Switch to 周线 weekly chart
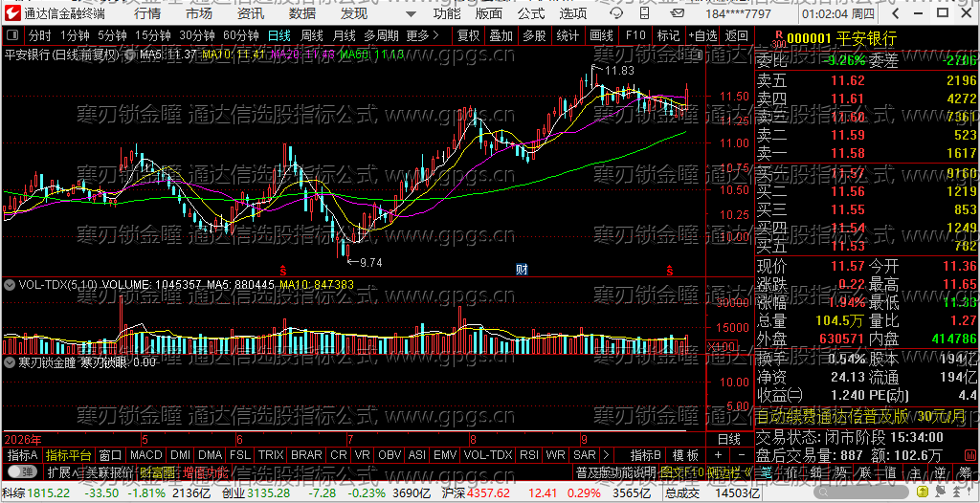Screen dimensions: 980x503 click(x=312, y=35)
